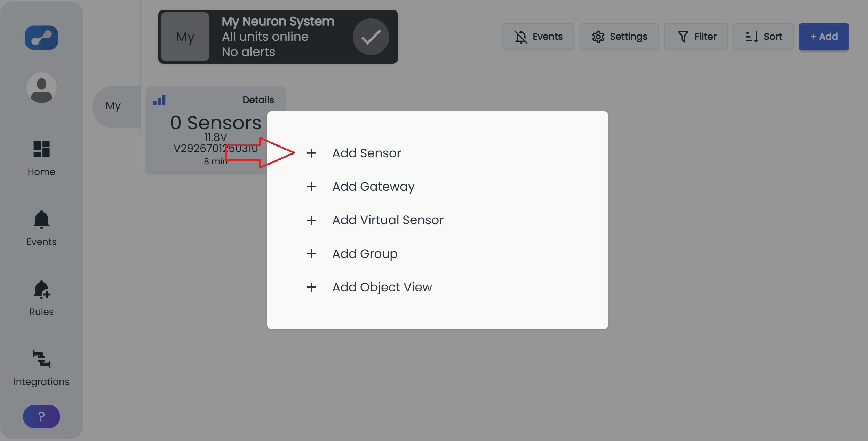Click the top toolbar Events button
This screenshot has width=868, height=441.
point(538,37)
